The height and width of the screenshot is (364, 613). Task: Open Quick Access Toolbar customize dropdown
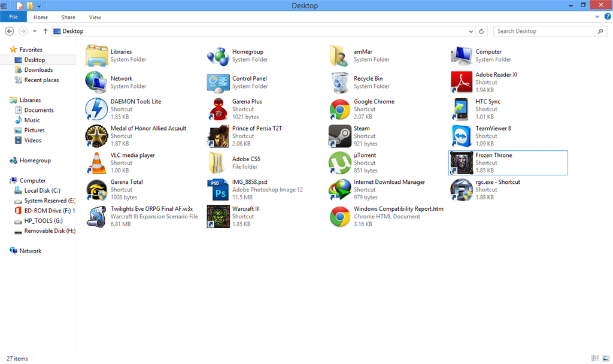pos(39,6)
